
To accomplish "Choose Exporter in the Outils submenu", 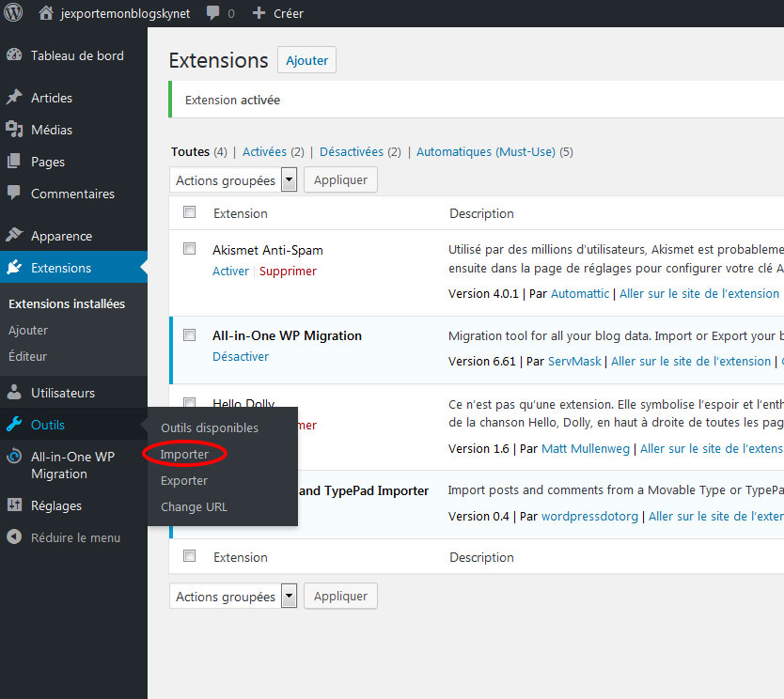I will click(184, 481).
